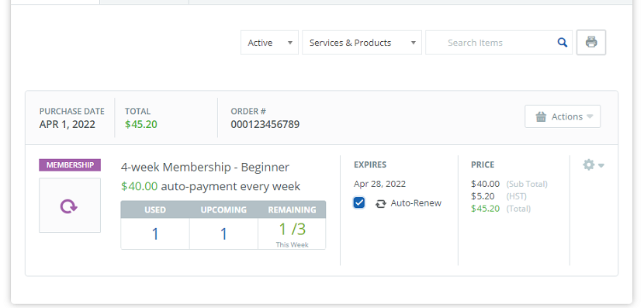Click the $40.00 auto-payment every week text
This screenshot has height=308, width=644.
[x=211, y=186]
